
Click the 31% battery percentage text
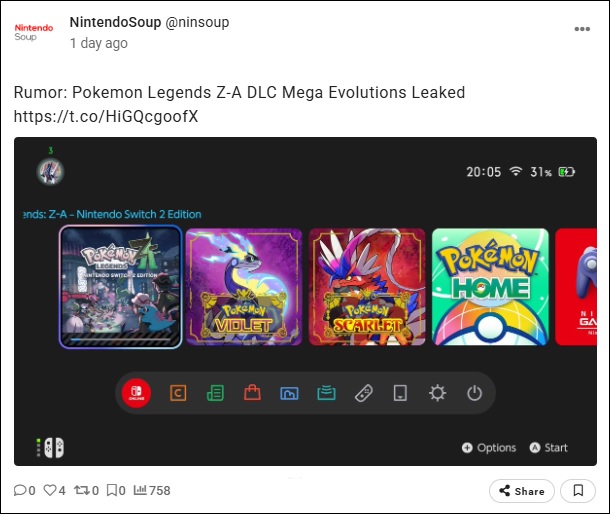[541, 172]
